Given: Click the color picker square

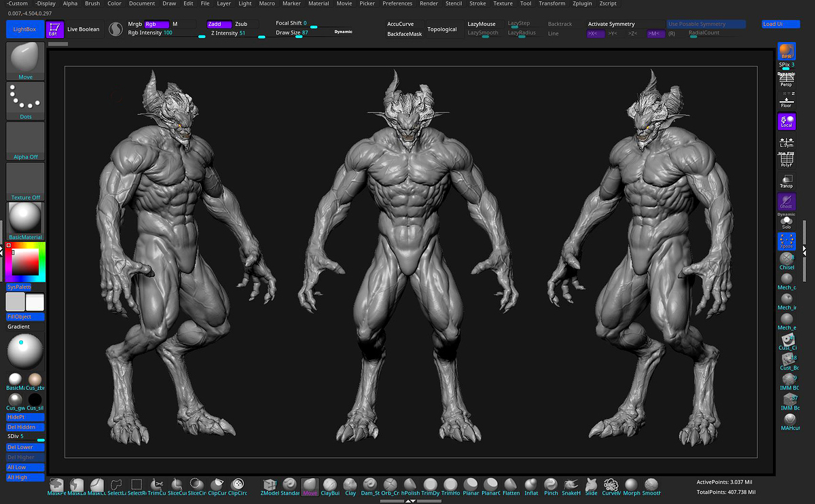Looking at the screenshot, I should click(x=25, y=262).
